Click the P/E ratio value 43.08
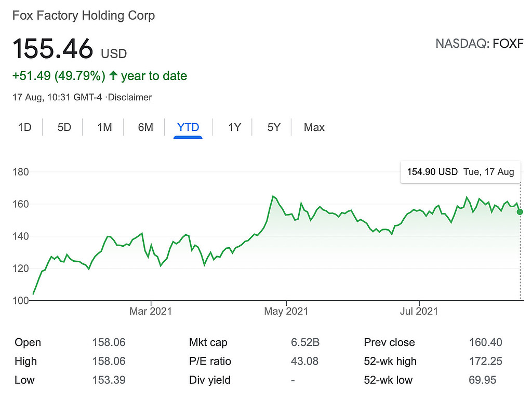 (304, 361)
